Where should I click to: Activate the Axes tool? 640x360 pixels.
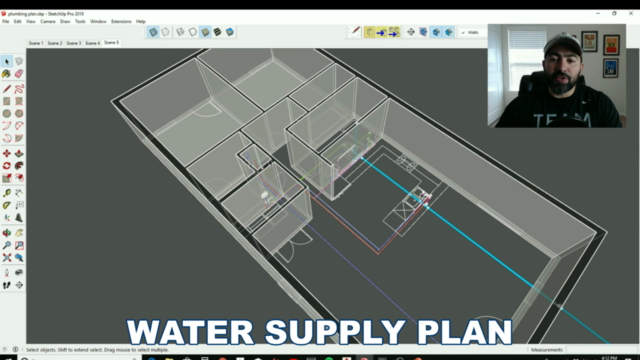click(7, 218)
